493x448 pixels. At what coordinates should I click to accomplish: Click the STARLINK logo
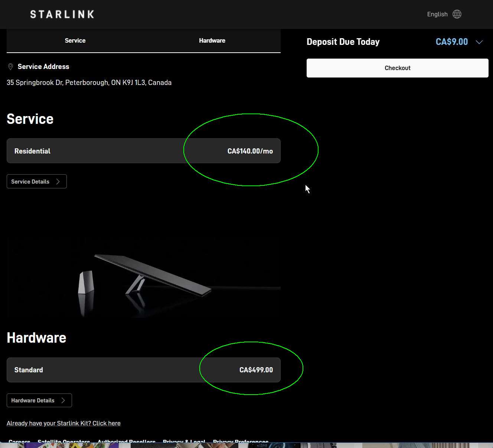pyautogui.click(x=62, y=14)
